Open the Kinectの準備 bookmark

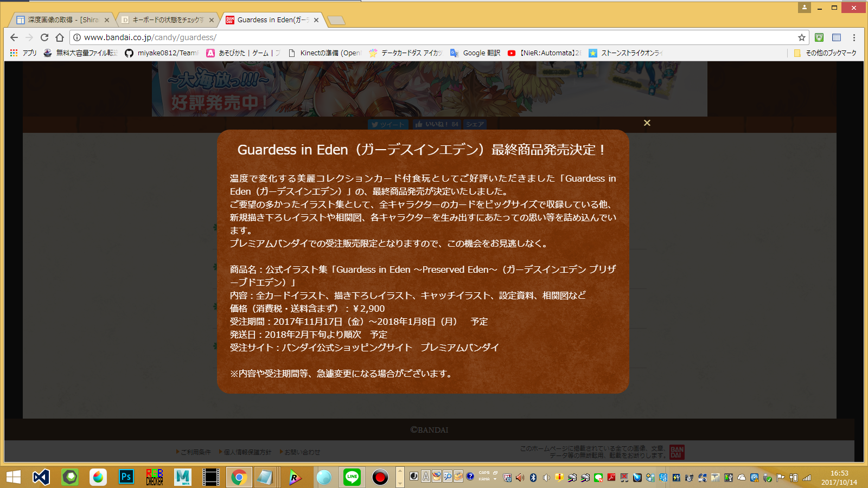coord(324,53)
